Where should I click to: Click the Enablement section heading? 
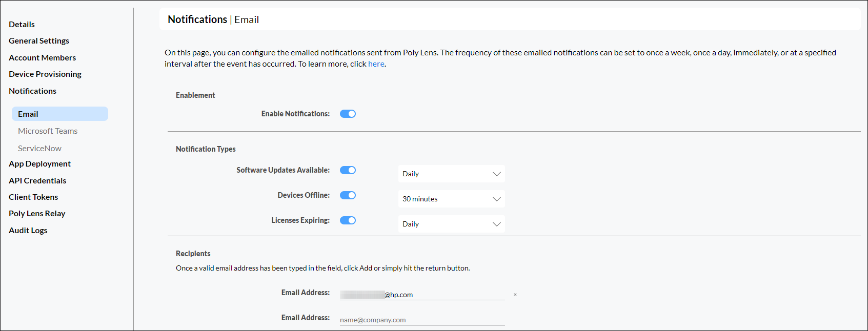[195, 95]
